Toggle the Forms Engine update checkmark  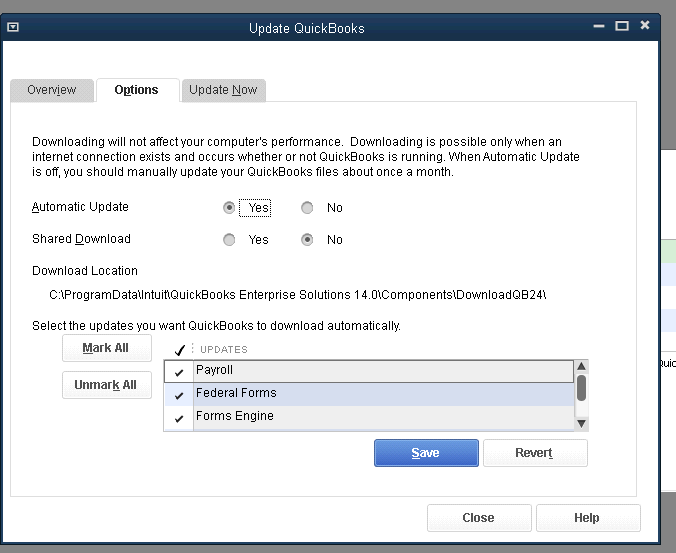point(179,418)
